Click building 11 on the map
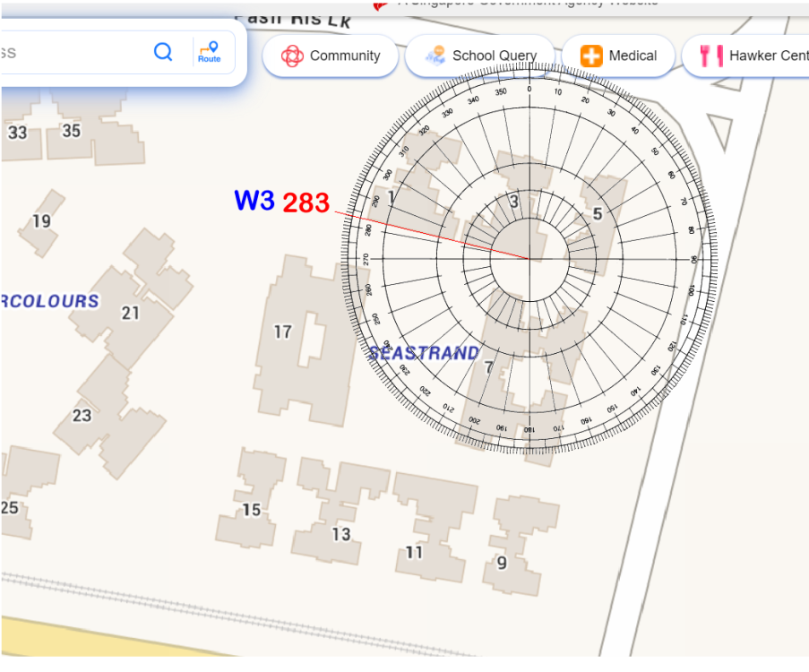Screen dimensions: 809x672 pyautogui.click(x=413, y=552)
